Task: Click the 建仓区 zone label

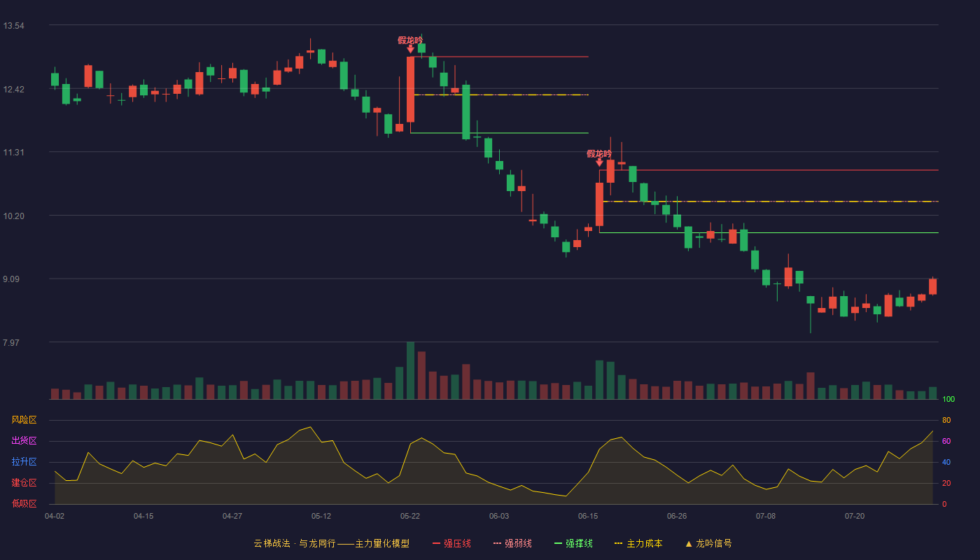Action: coord(24,483)
